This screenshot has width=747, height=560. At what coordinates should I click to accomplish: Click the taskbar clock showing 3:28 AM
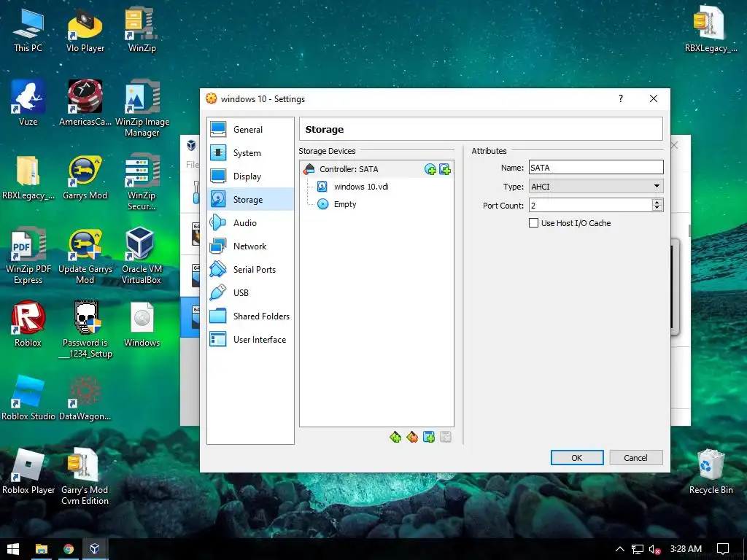click(686, 549)
